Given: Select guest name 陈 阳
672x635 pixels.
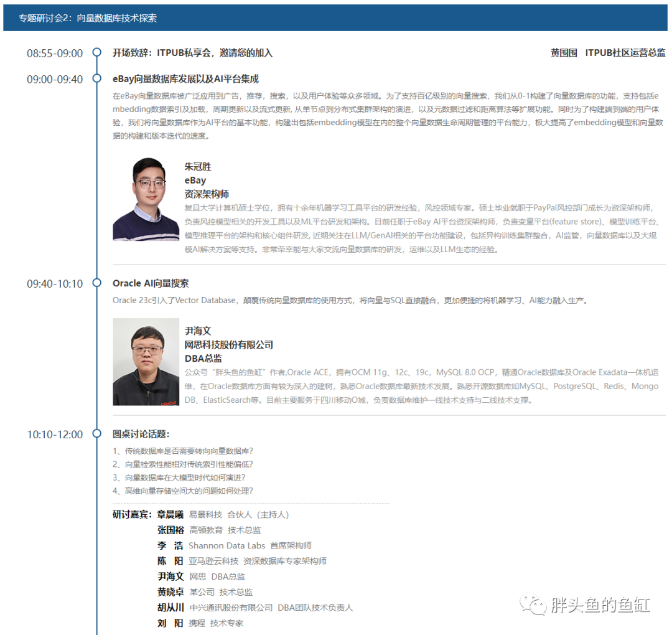Looking at the screenshot, I should click(170, 561).
